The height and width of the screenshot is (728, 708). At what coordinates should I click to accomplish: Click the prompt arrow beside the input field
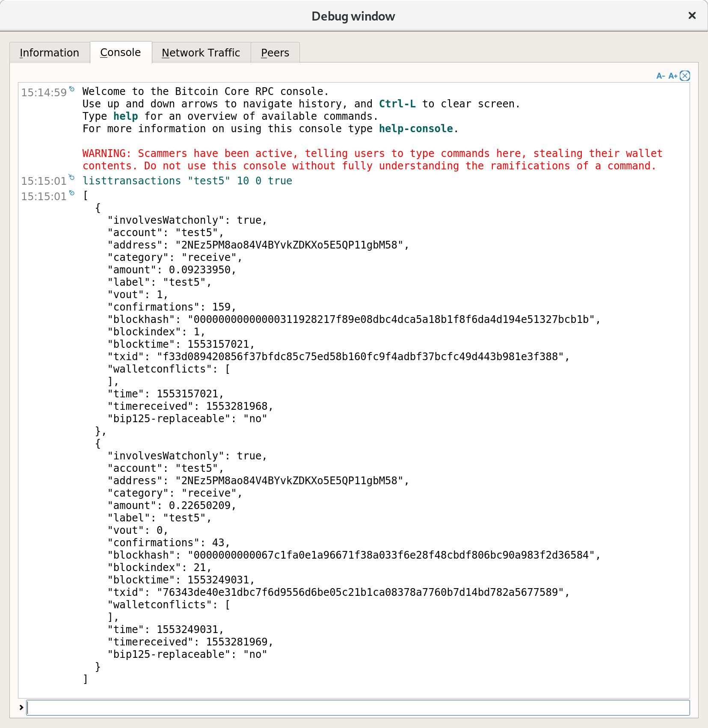click(x=21, y=707)
